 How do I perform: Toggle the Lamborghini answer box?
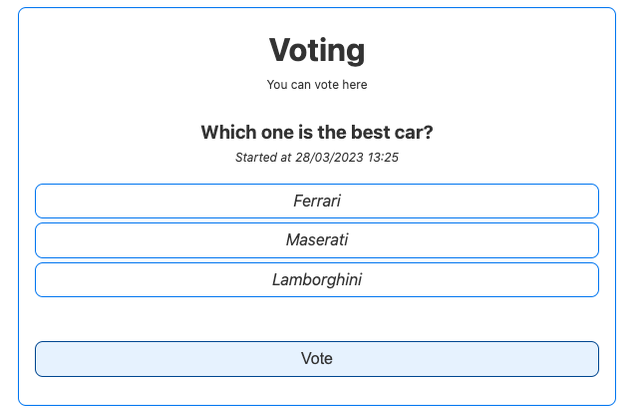click(x=317, y=280)
